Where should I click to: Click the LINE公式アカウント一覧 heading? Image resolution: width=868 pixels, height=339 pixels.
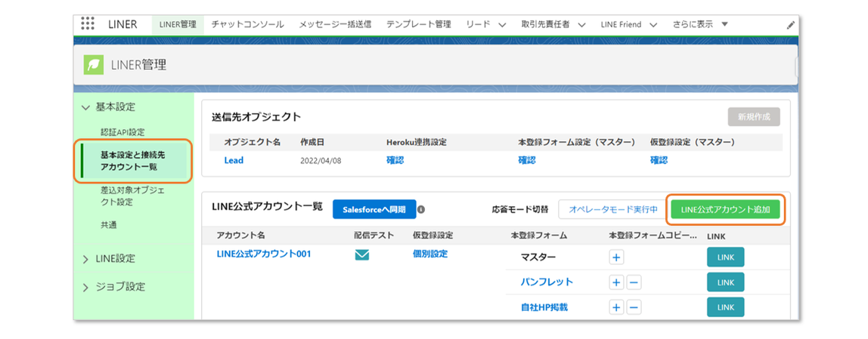click(x=267, y=206)
